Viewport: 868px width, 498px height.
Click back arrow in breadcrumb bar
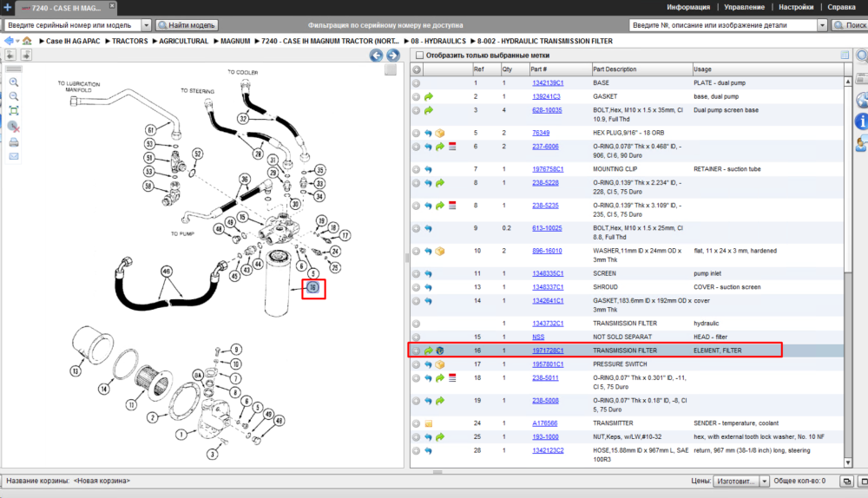(x=9, y=41)
